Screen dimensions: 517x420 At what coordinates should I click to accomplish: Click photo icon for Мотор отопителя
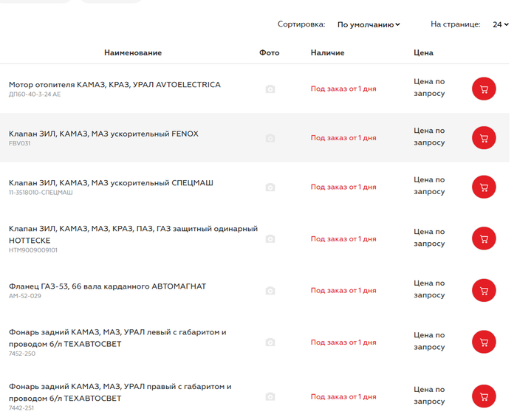(270, 89)
